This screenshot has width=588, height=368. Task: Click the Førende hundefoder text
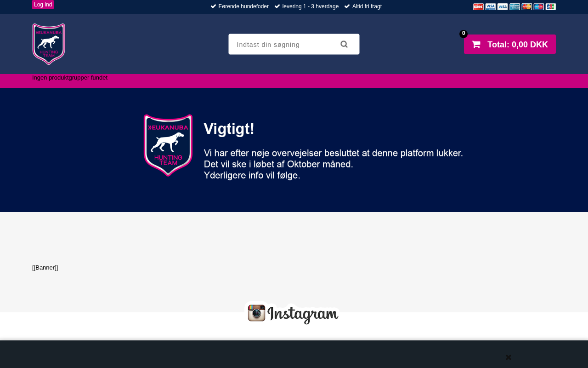pos(243,6)
